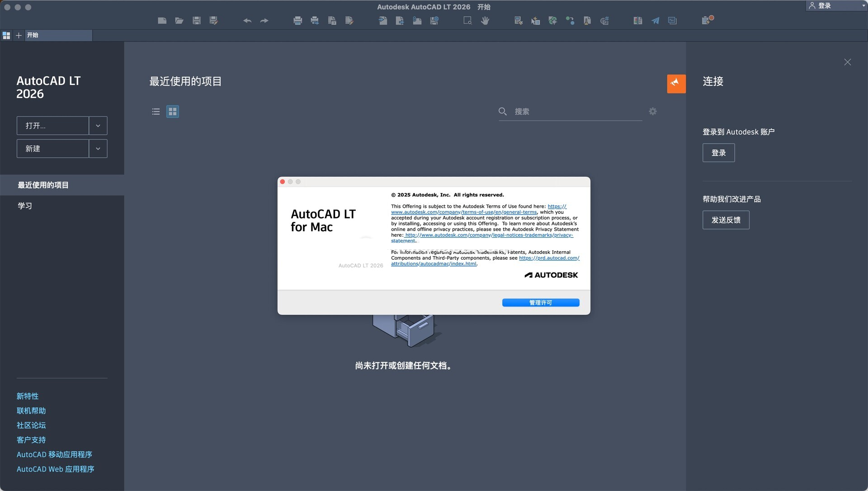Open the 社区论坛 link
868x491 pixels.
[x=31, y=425]
